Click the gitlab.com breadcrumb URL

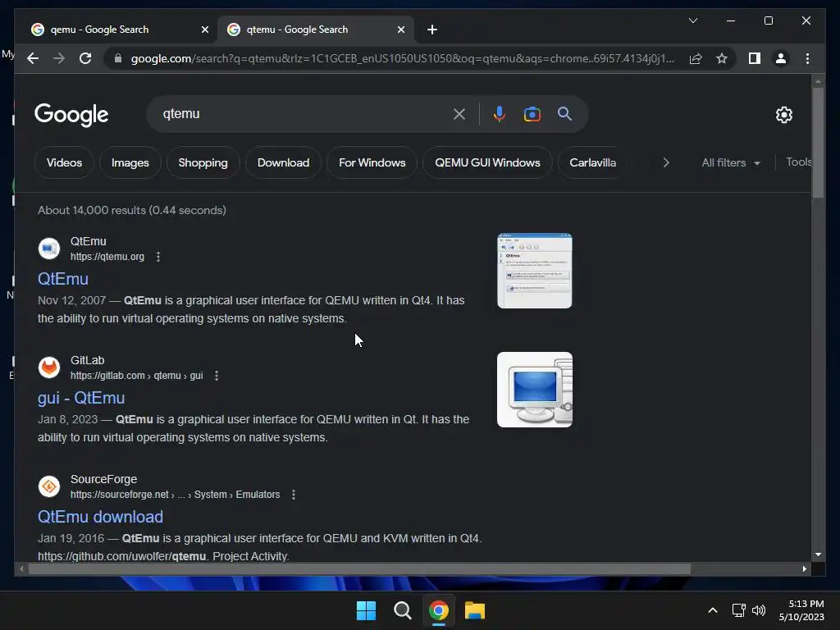pyautogui.click(x=137, y=376)
